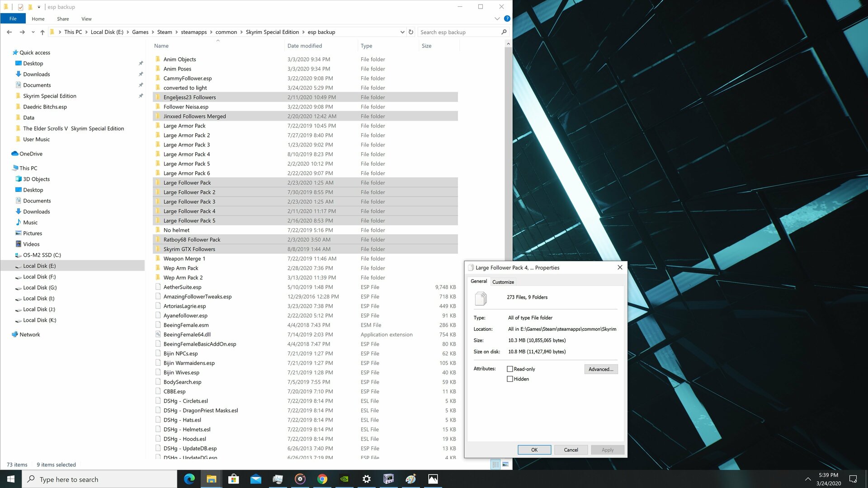Open notification center icon
868x488 pixels.
click(853, 479)
